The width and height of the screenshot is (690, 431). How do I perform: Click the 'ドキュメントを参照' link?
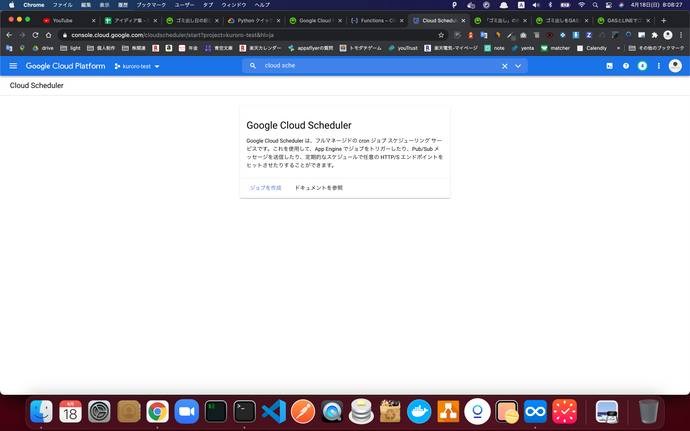[x=319, y=188]
